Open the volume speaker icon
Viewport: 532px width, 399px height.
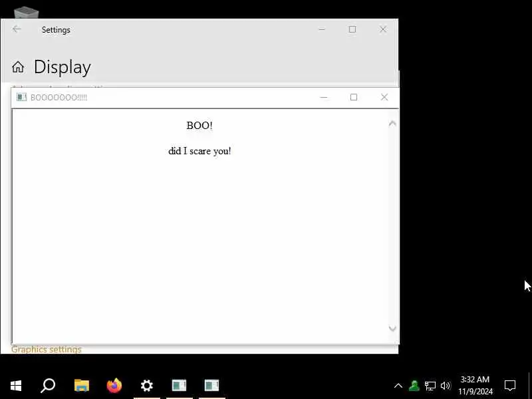click(445, 386)
